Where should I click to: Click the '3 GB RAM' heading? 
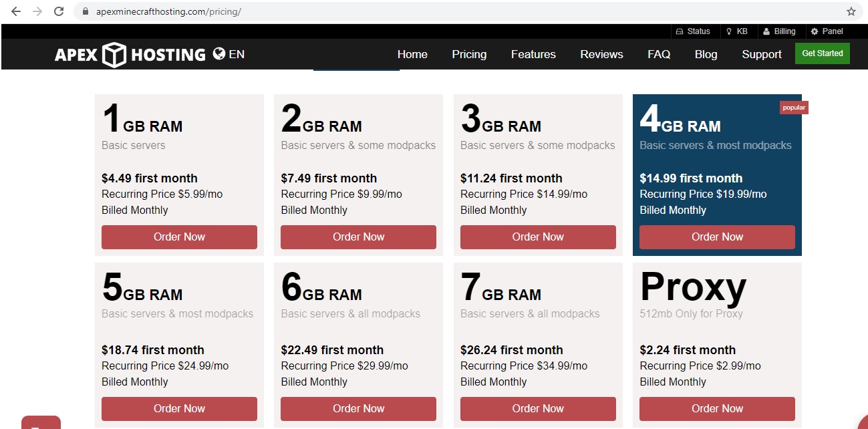(x=501, y=120)
